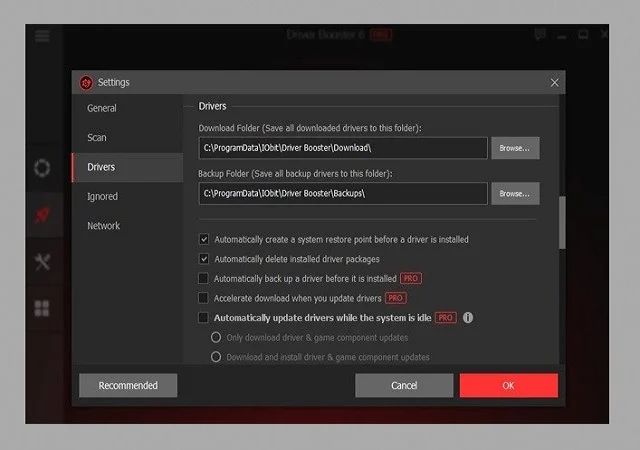This screenshot has width=640, height=450.
Task: Enable automatically back up a driver
Action: coord(203,278)
